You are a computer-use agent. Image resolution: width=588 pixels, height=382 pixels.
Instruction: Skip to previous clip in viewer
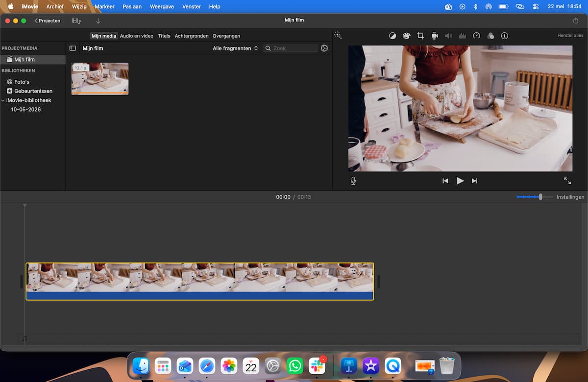pyautogui.click(x=445, y=181)
